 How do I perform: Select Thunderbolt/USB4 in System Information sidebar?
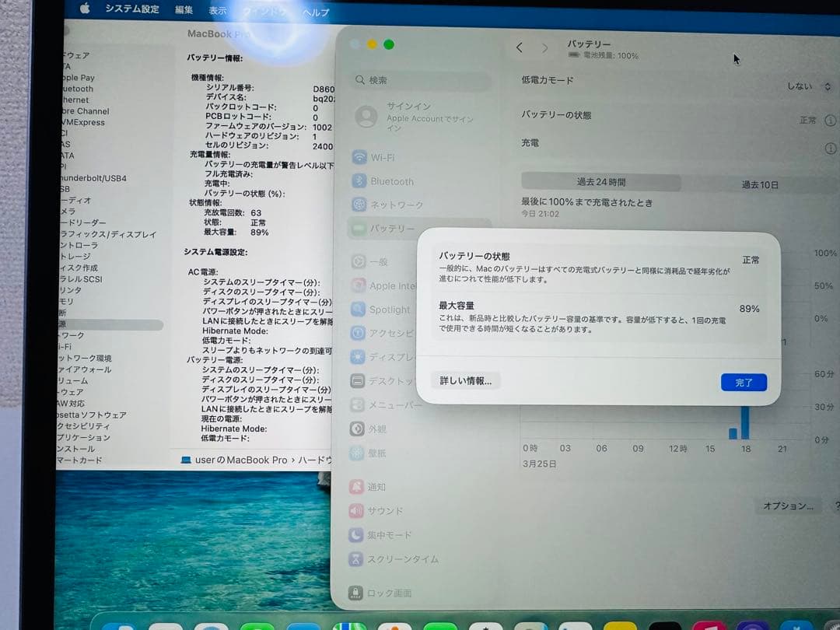[94, 178]
